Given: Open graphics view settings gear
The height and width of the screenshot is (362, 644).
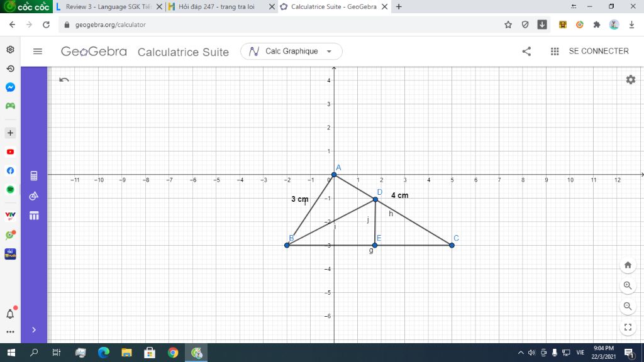Looking at the screenshot, I should 630,80.
